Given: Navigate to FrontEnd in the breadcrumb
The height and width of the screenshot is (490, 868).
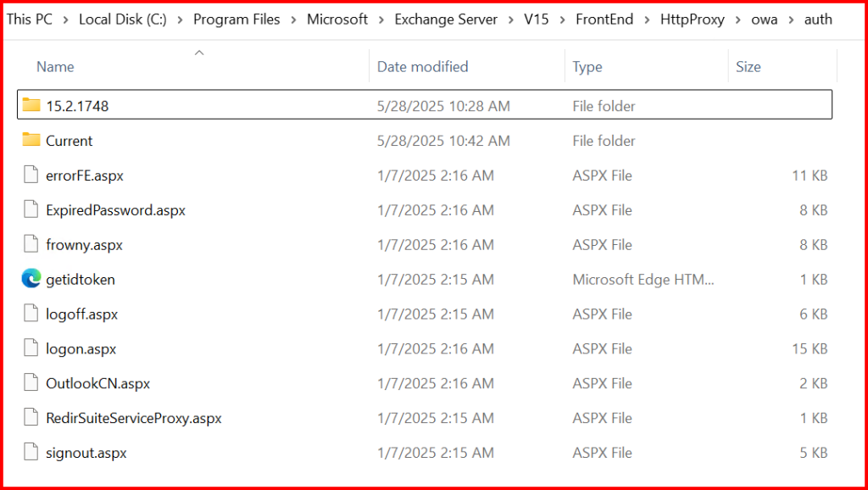Looking at the screenshot, I should 604,19.
